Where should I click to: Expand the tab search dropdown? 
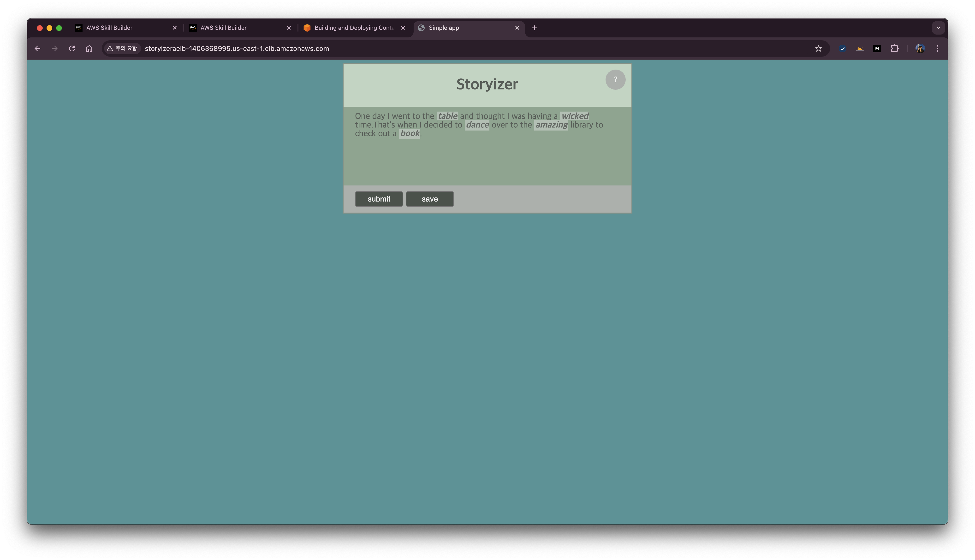[938, 28]
